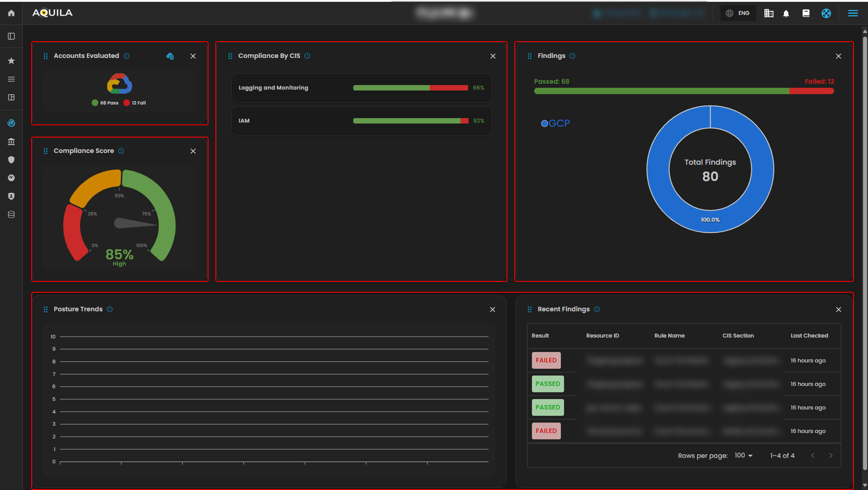Click the info icon beside Compliance Score
Viewport: 868px width, 490px height.
(x=121, y=151)
